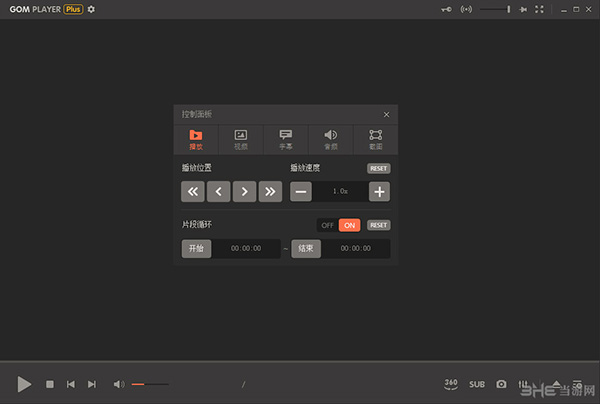Image resolution: width=600 pixels, height=404 pixels.
Task: Set loop start with 开始 button
Action: pyautogui.click(x=196, y=248)
